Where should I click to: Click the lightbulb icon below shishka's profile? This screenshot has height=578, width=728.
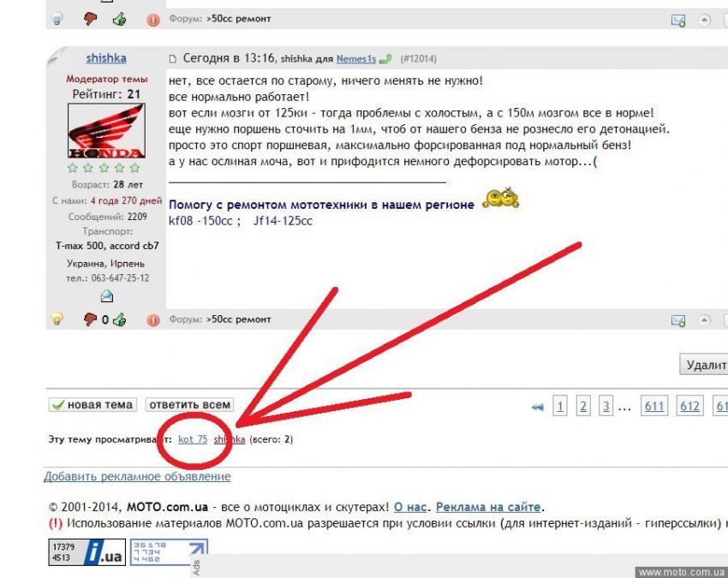click(57, 319)
